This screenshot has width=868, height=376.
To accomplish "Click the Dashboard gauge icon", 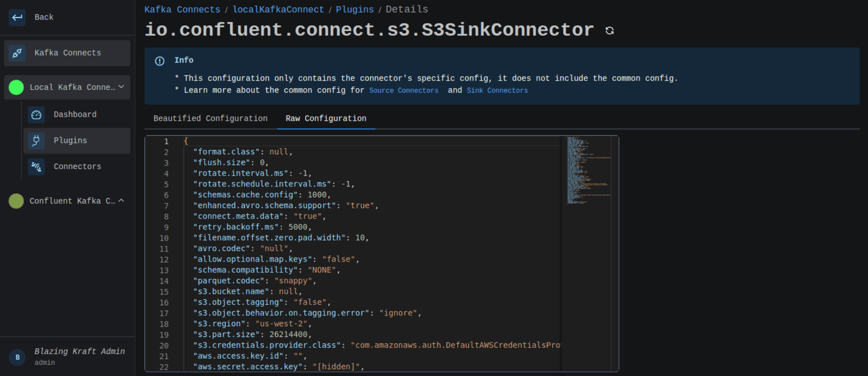I will coord(36,115).
